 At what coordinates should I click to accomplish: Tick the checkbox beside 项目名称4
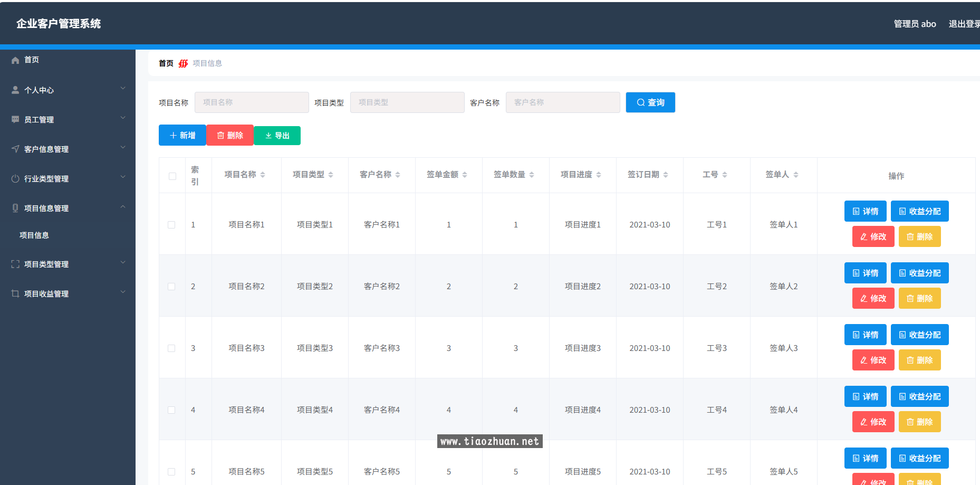point(171,410)
